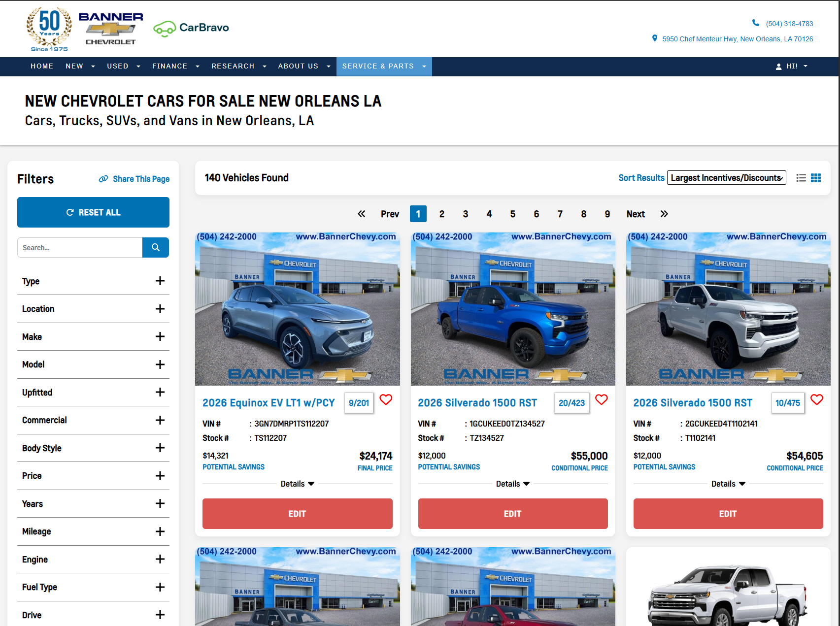Image resolution: width=840 pixels, height=626 pixels.
Task: Click the 9/201 badge on Equinox card
Action: (359, 403)
